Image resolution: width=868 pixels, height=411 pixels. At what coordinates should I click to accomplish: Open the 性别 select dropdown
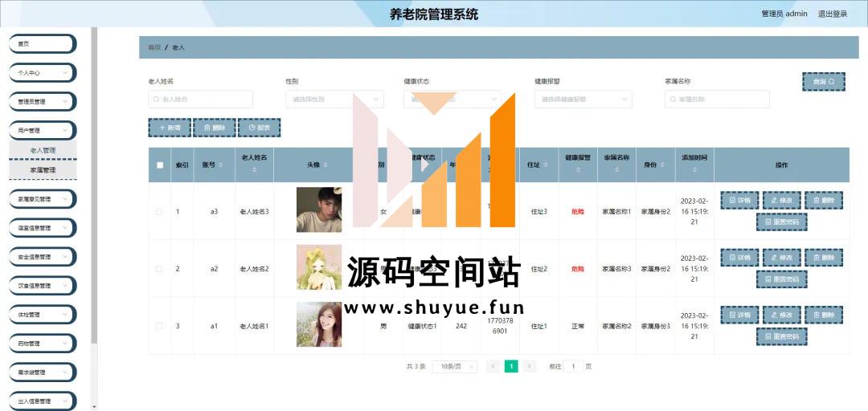point(335,99)
